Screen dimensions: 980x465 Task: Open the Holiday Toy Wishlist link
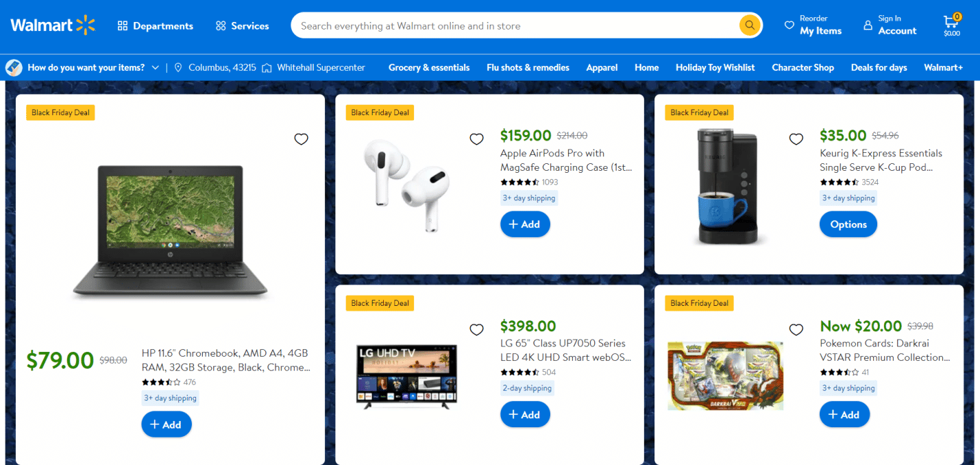[715, 67]
